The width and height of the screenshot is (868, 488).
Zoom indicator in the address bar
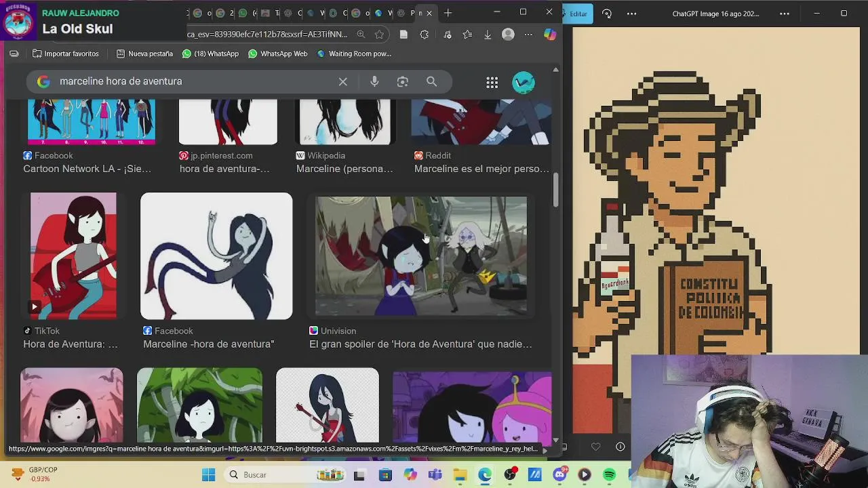point(361,35)
